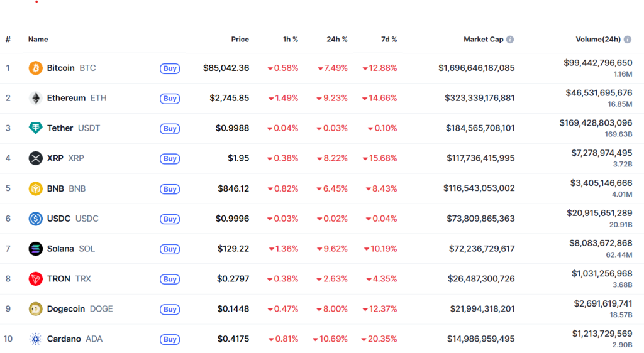The image size is (644, 353).
Task: Open the Volume(24h) info tooltip icon
Action: [x=628, y=40]
